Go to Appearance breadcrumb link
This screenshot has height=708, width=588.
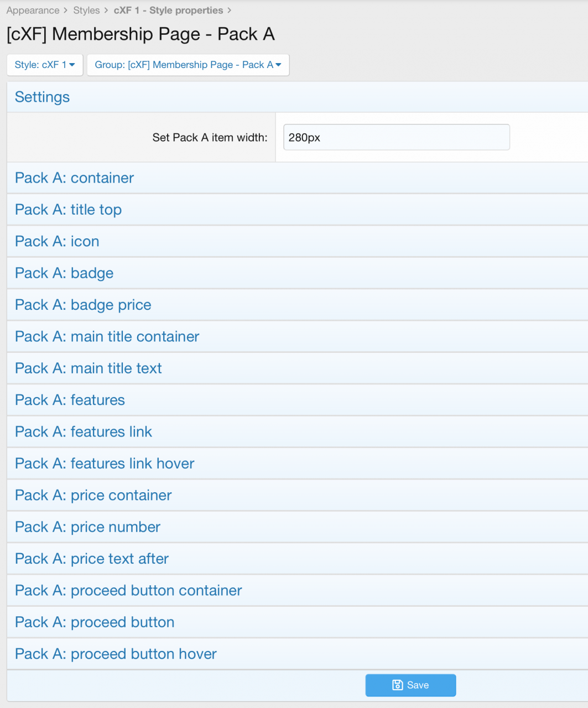click(33, 11)
